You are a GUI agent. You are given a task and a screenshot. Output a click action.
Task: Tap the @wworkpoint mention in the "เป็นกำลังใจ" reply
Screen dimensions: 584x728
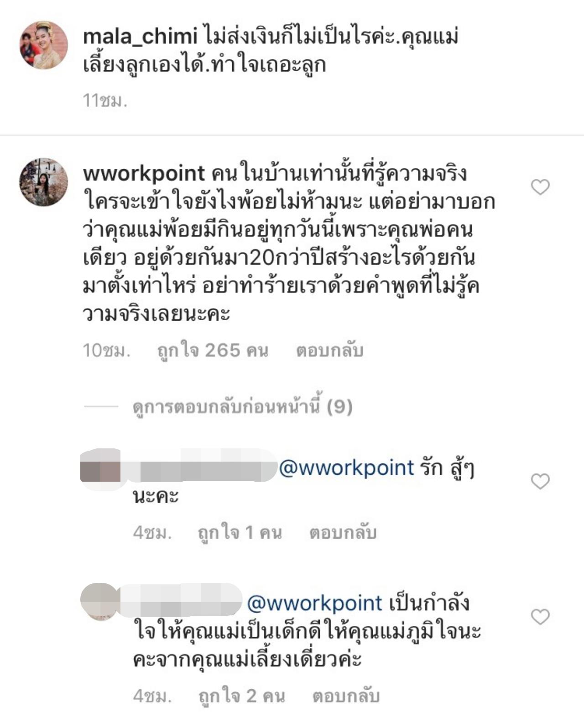click(314, 603)
